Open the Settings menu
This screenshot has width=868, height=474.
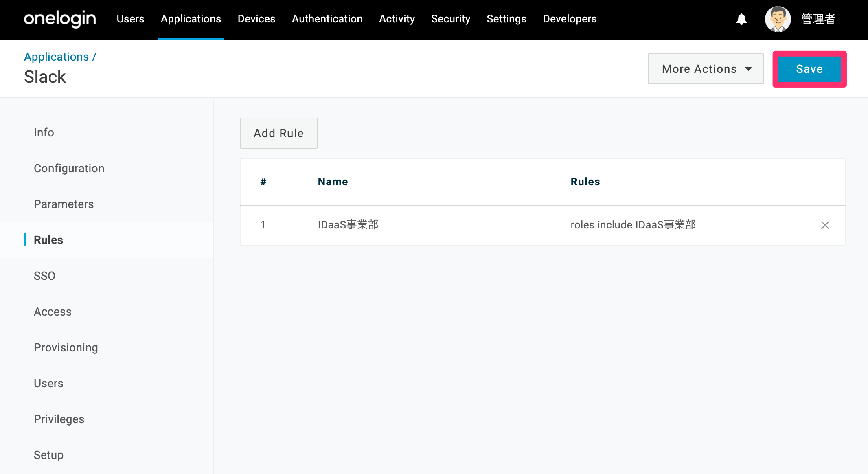tap(506, 19)
